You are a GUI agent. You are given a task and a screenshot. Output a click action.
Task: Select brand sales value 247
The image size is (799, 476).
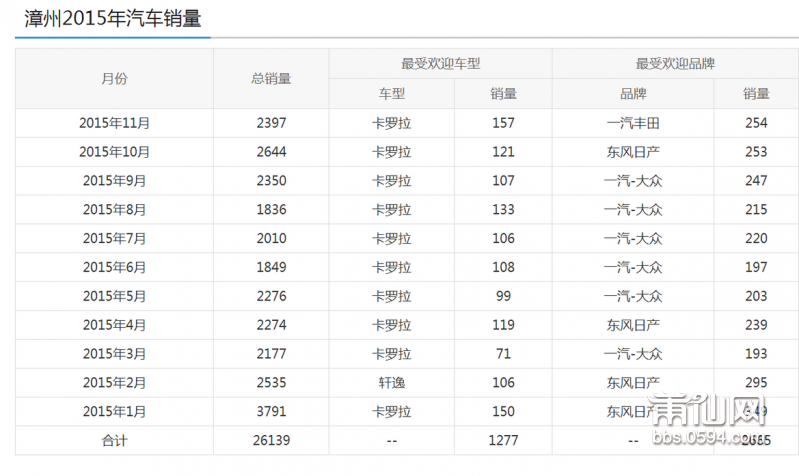tap(756, 181)
